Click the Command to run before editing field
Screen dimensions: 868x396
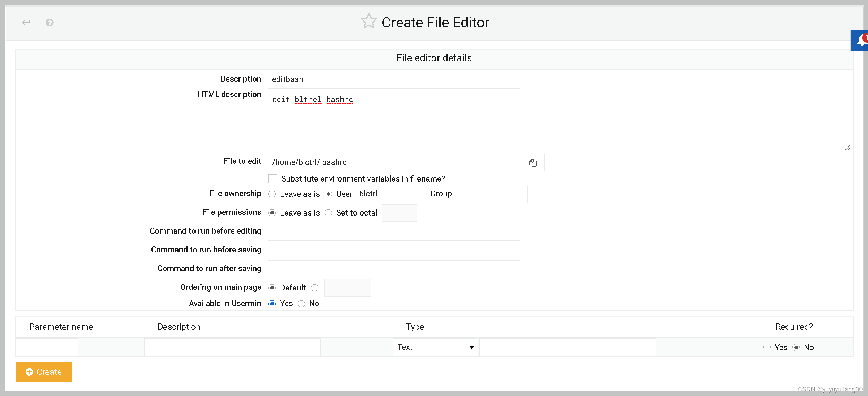point(393,231)
